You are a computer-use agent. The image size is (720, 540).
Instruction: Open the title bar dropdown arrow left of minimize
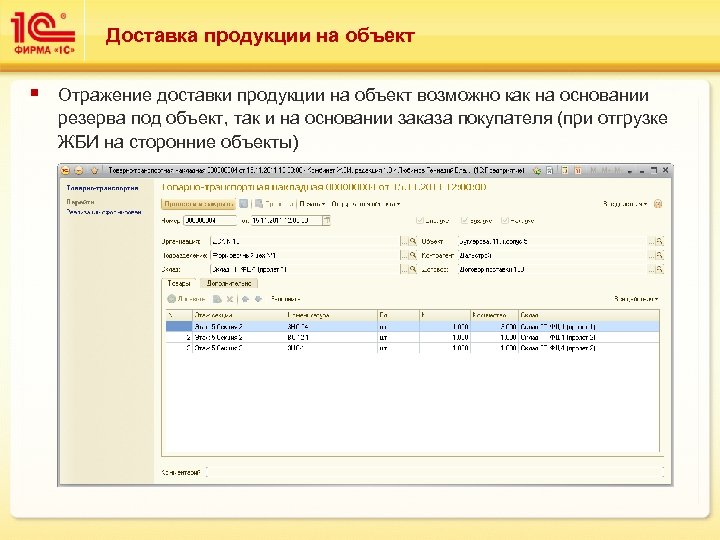coord(630,171)
